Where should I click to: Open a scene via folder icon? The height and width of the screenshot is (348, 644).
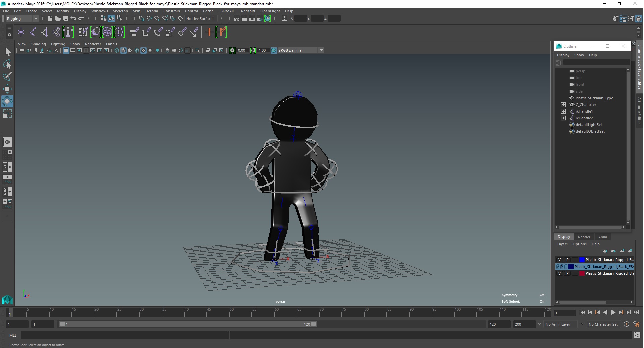point(58,19)
